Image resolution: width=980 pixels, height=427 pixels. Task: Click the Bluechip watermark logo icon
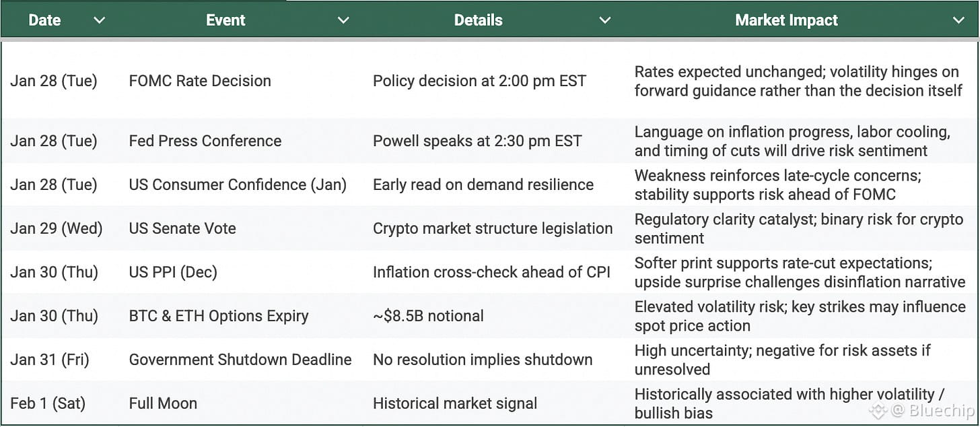point(877,412)
